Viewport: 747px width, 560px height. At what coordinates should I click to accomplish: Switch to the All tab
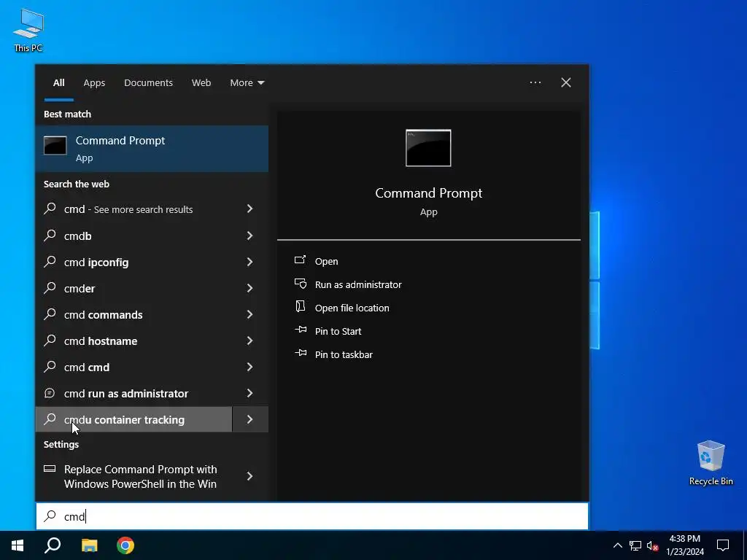(58, 83)
